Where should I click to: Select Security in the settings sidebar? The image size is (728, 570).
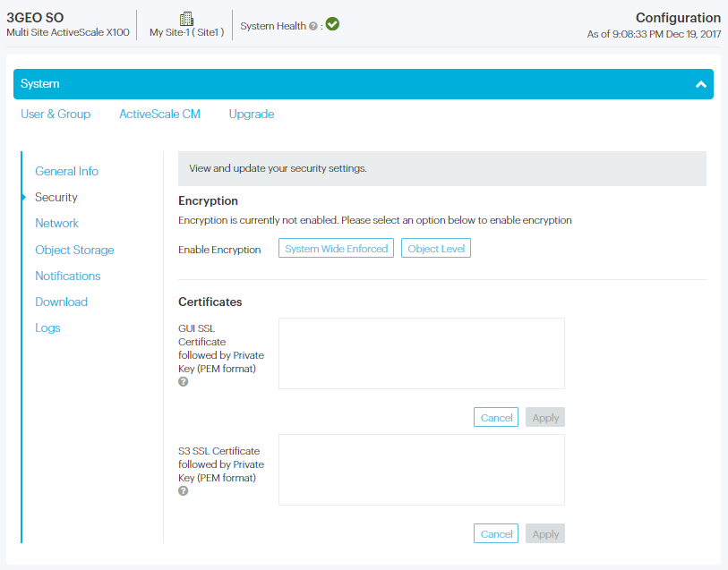click(56, 197)
